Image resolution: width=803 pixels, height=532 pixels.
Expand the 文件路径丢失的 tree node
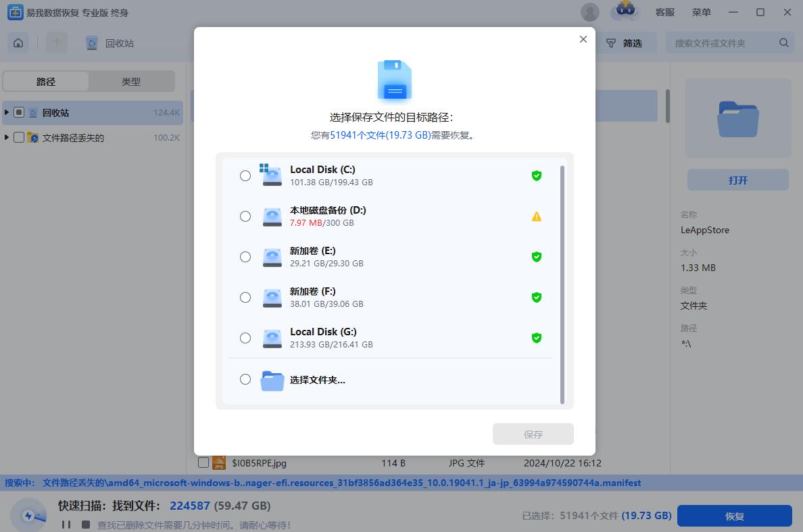(x=7, y=137)
